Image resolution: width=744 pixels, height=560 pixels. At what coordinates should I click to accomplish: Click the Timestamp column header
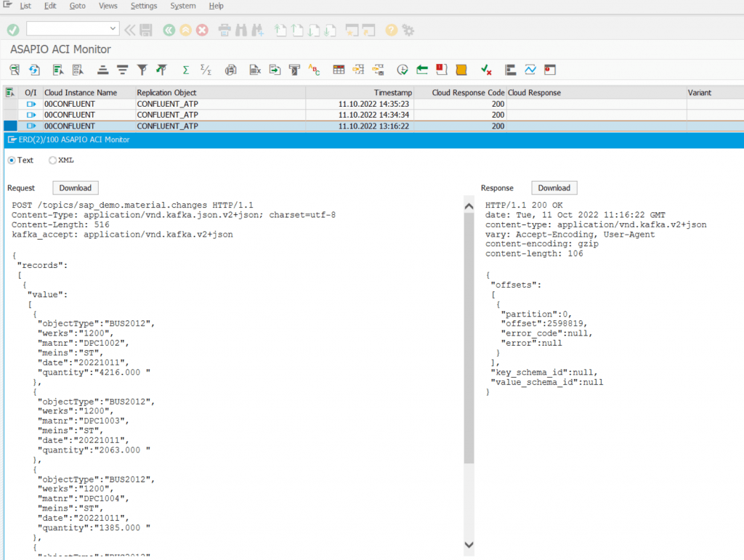tap(392, 93)
